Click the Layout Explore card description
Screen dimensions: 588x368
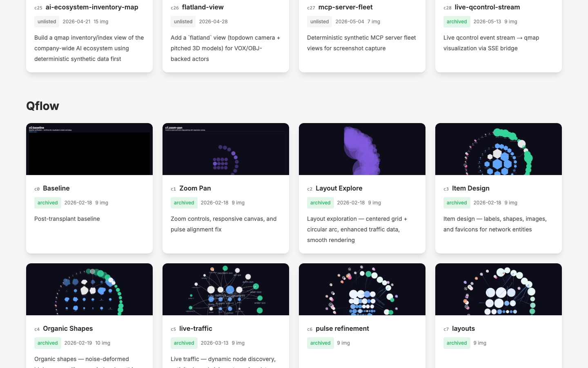(357, 229)
